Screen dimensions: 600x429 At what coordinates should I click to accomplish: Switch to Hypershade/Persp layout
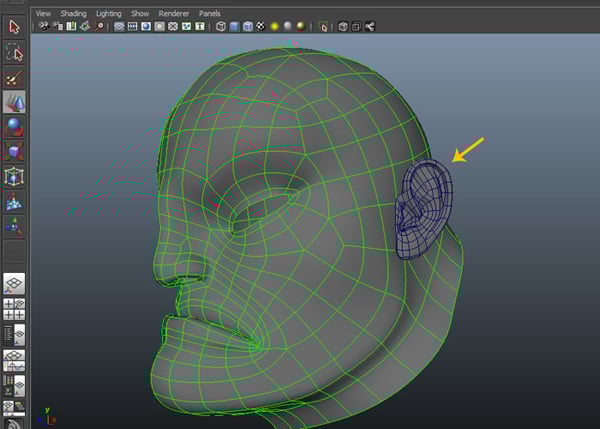[14, 386]
